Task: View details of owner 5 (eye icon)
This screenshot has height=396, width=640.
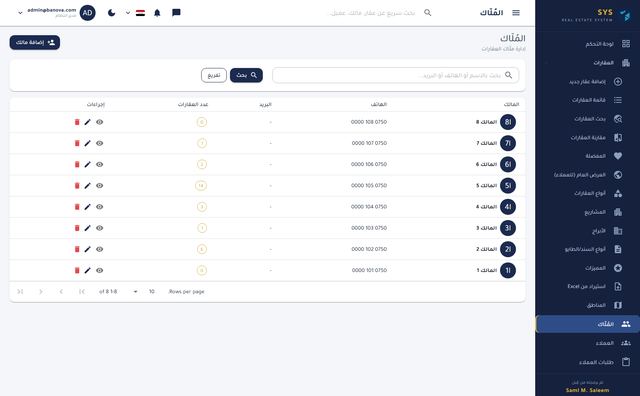Action: click(100, 186)
